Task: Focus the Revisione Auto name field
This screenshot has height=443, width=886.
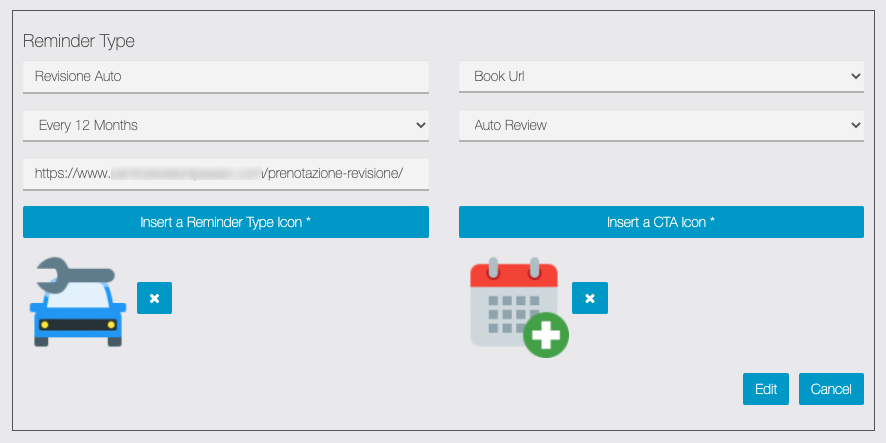Action: pyautogui.click(x=225, y=75)
